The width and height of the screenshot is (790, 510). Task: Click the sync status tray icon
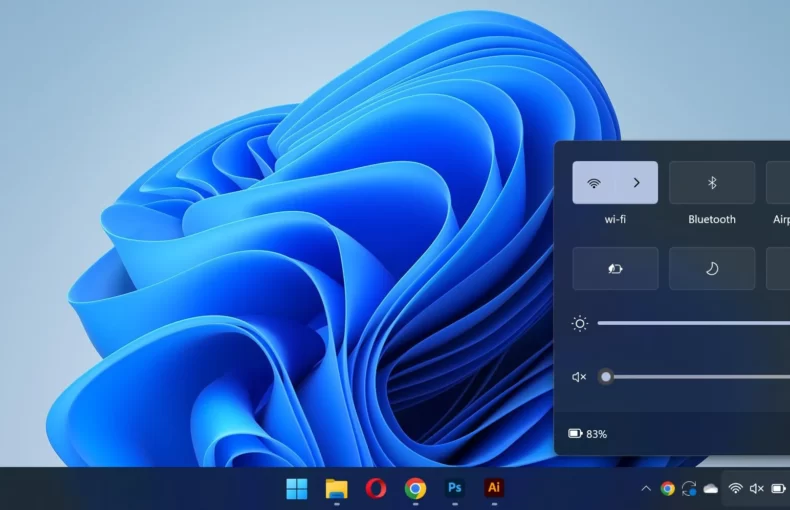click(689, 488)
